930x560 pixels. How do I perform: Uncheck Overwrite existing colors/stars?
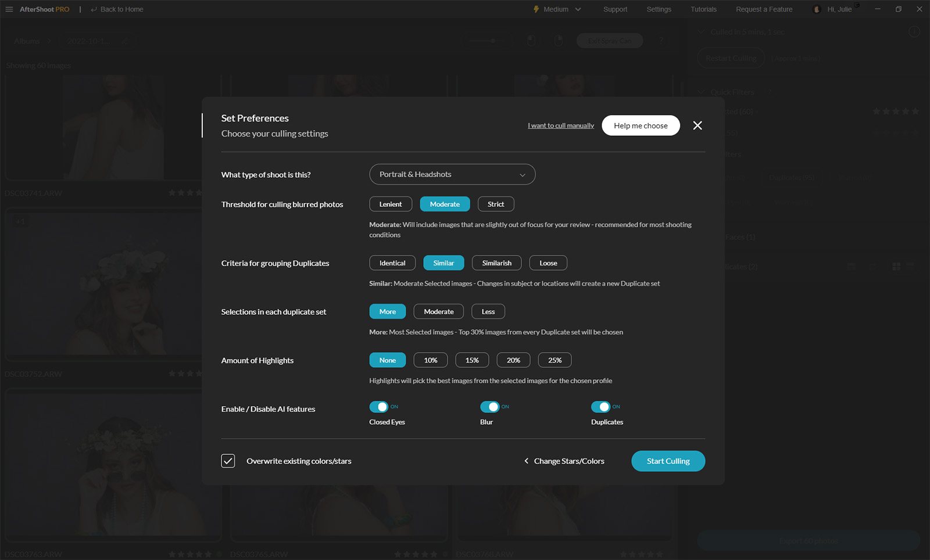[228, 461]
